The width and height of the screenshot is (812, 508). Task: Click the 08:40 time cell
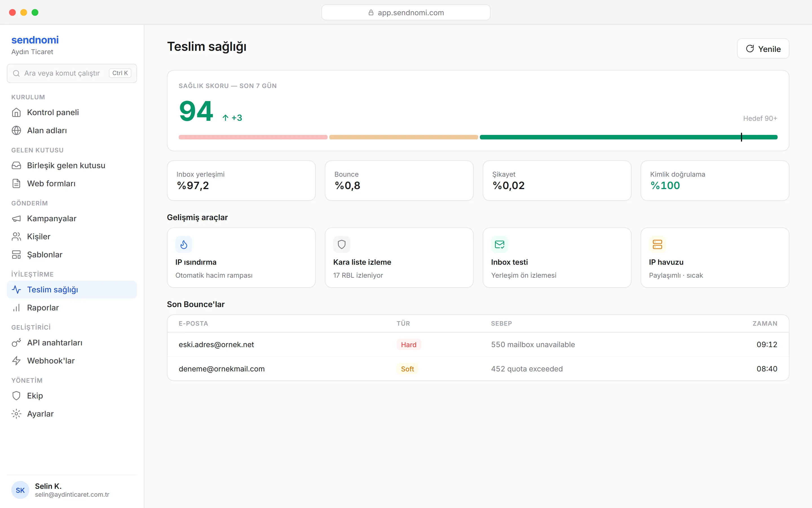point(767,369)
